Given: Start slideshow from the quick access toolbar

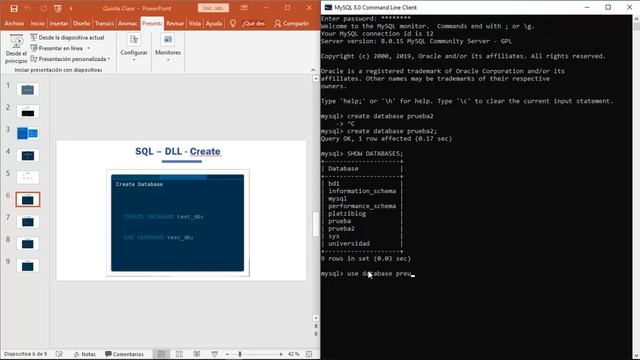Looking at the screenshot, I should tap(58, 8).
